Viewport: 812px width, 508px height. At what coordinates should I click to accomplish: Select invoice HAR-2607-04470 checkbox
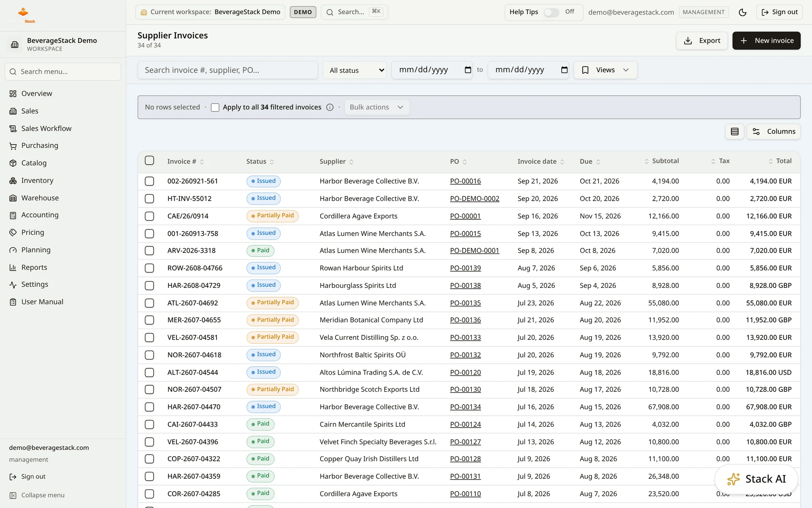(x=149, y=407)
